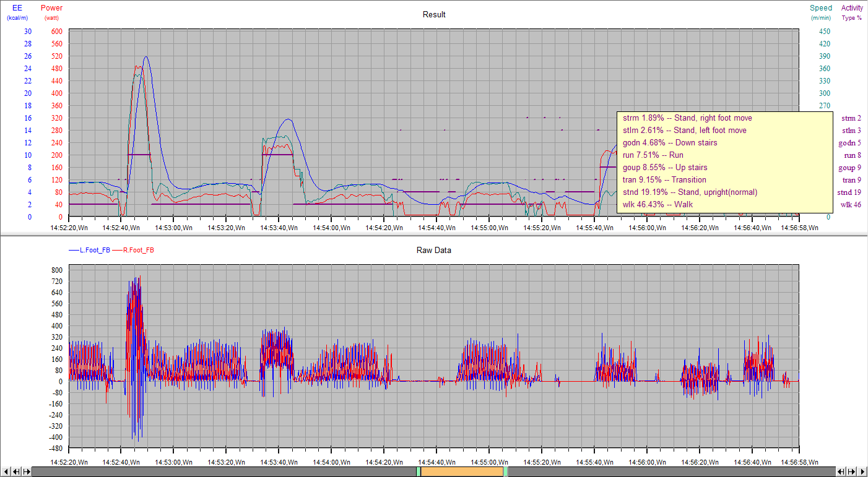Click the blue 'EE' axis header
868x477 pixels.
(17, 8)
